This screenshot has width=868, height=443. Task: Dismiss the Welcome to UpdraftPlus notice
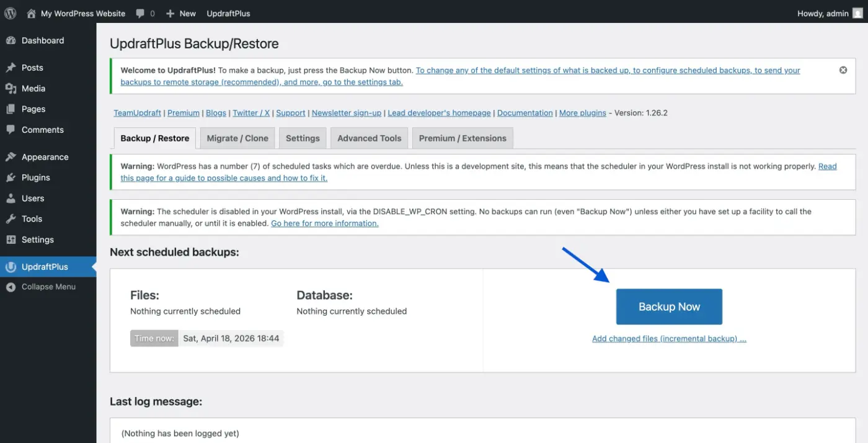point(843,70)
